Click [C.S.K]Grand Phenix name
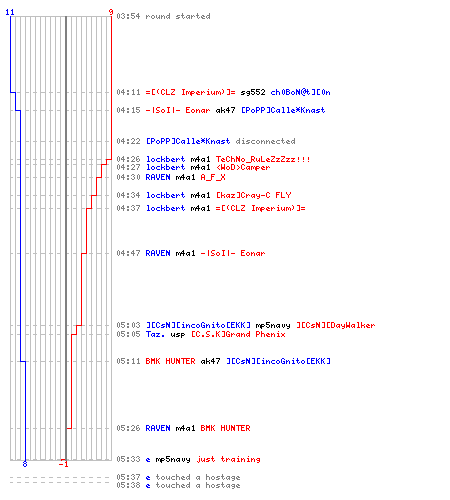The width and height of the screenshot is (450, 500). pos(238,334)
